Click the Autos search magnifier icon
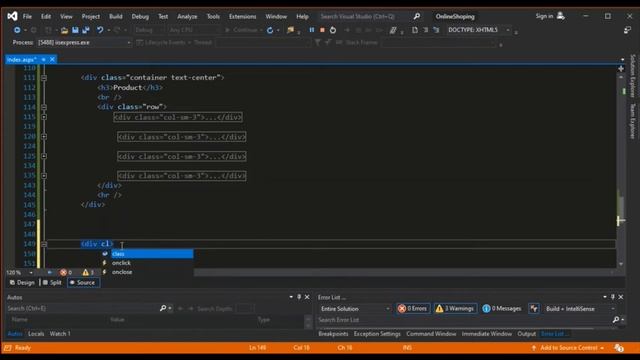 pos(163,308)
